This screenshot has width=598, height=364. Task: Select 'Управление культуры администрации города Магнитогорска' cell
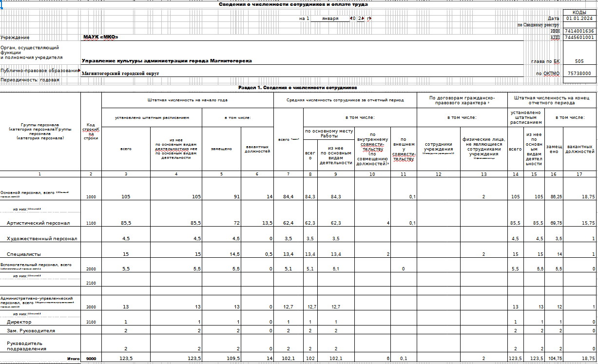[167, 61]
